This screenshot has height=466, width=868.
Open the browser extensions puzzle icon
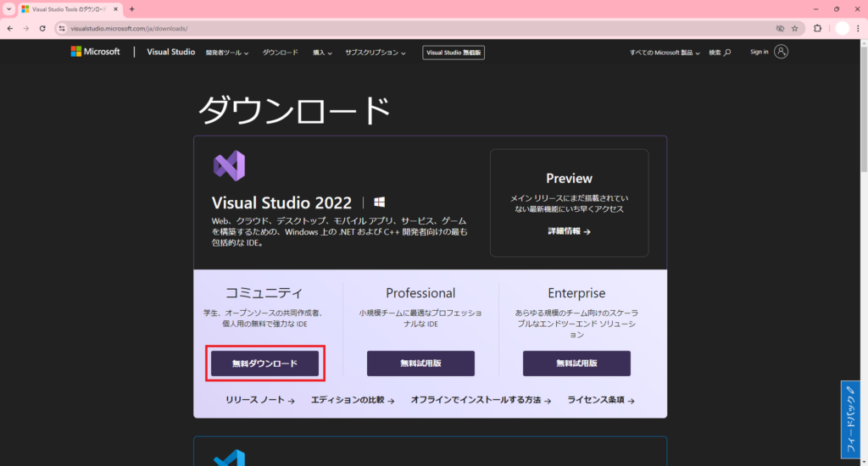click(818, 28)
